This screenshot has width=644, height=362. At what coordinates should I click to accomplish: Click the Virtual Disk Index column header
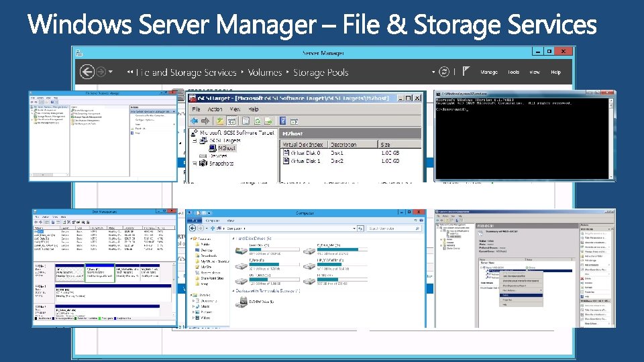(303, 145)
